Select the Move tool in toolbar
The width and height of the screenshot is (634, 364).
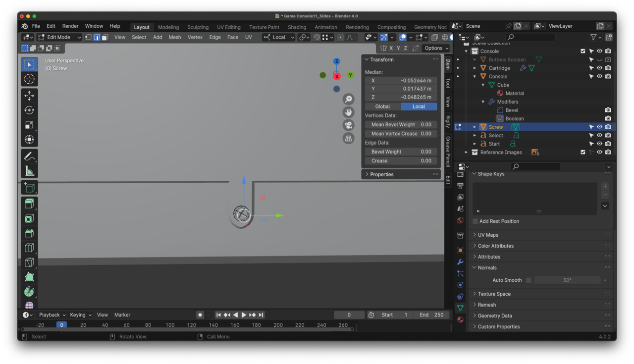pyautogui.click(x=29, y=96)
